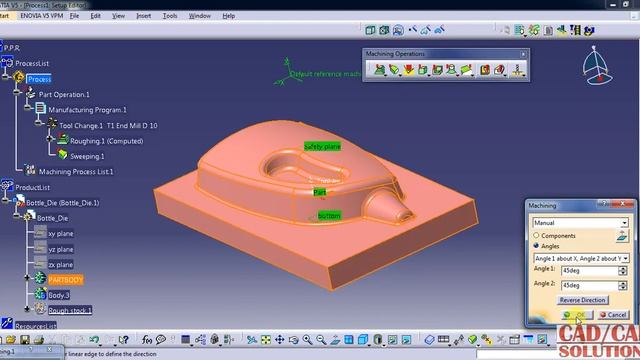Image resolution: width=640 pixels, height=360 pixels.
Task: Collapse the Bottle_Die (Bottle_Die.1) node
Action: (x=5, y=200)
